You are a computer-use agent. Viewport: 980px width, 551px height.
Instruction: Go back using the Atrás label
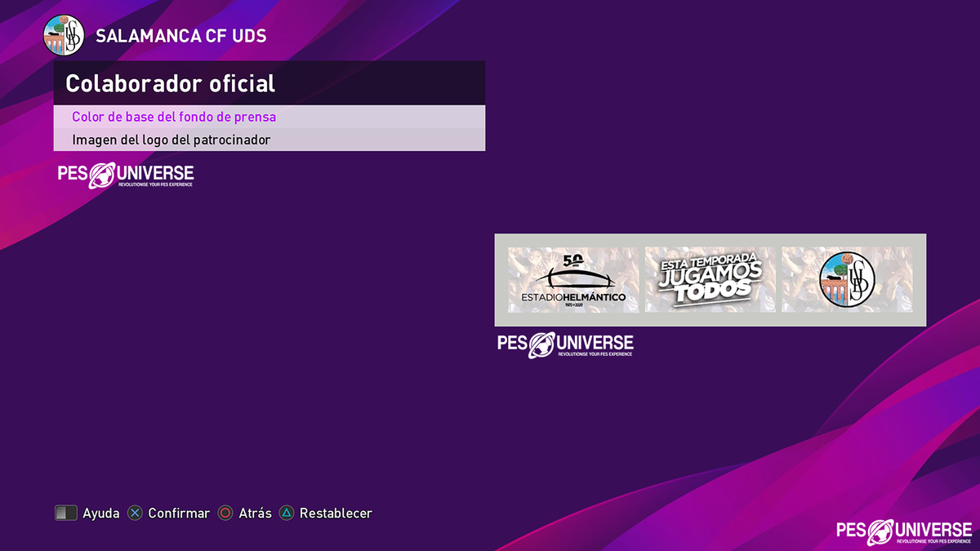click(255, 513)
